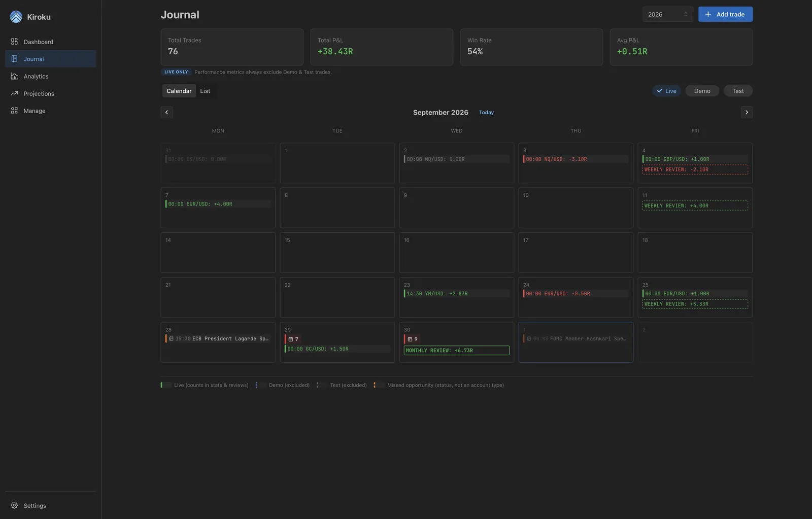Click the LIVE ONLY badge
Viewport: 812px width, 519px height.
pyautogui.click(x=176, y=72)
